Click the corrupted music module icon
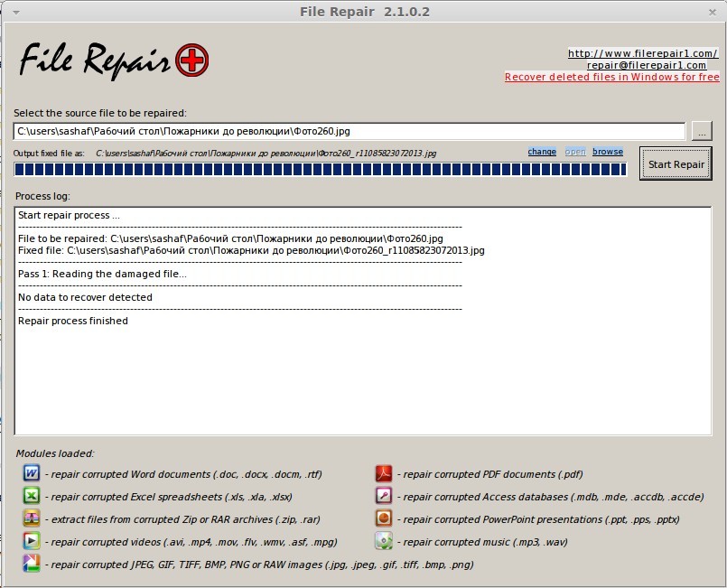 (384, 541)
